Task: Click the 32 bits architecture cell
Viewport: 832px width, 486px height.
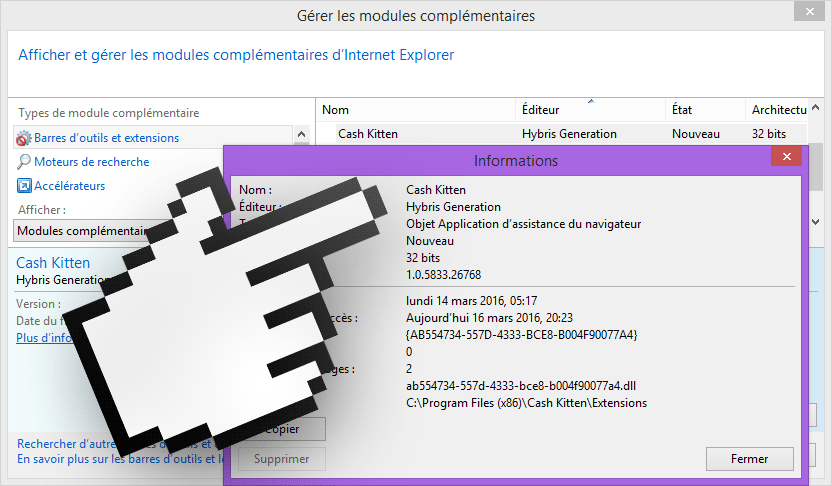Action: click(x=768, y=134)
